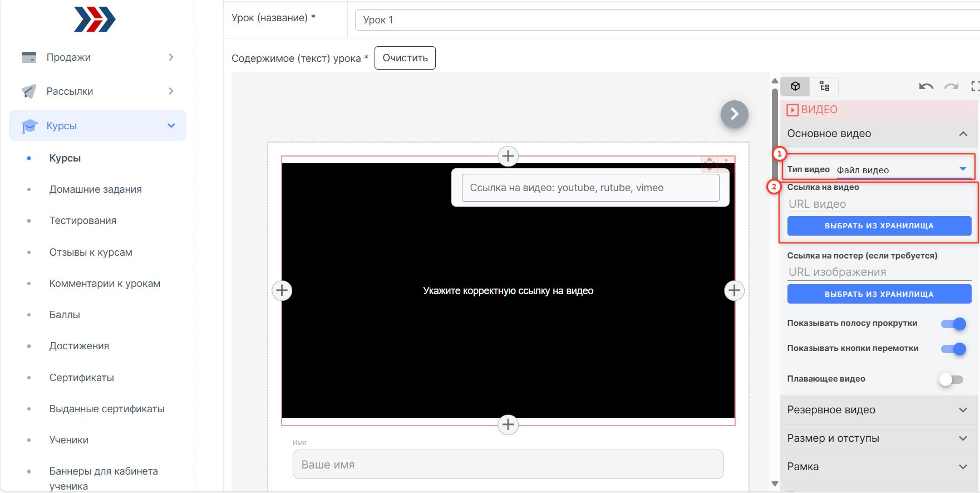Screen dimensions: 980x493
Task: Click the round next arrow button
Action: coord(734,114)
